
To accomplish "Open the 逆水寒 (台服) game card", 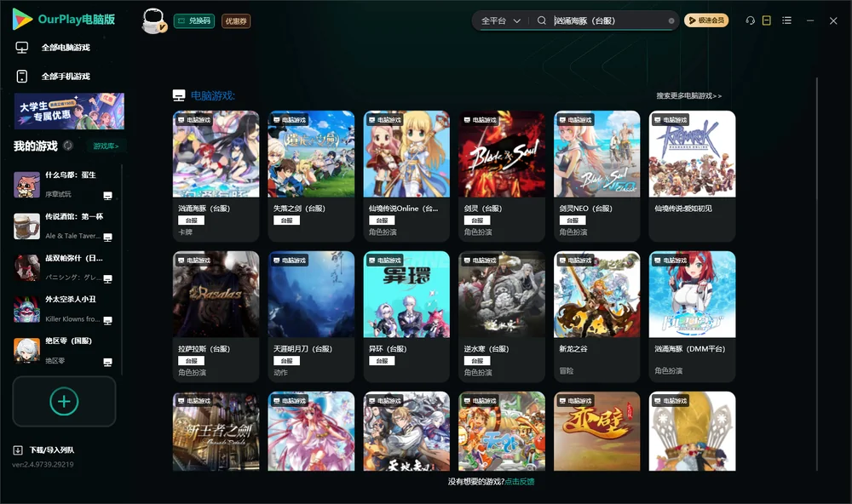I will (x=502, y=316).
